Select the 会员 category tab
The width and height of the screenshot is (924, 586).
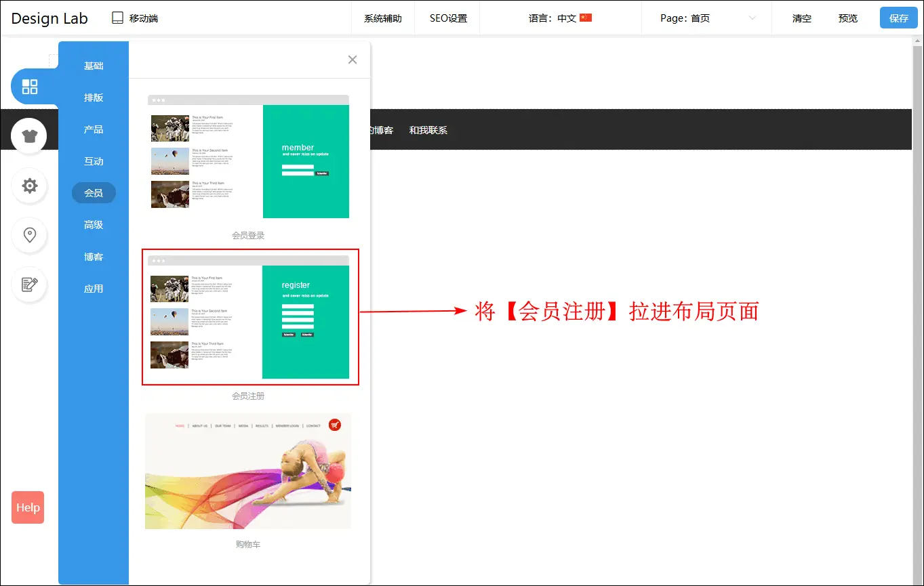pyautogui.click(x=94, y=193)
